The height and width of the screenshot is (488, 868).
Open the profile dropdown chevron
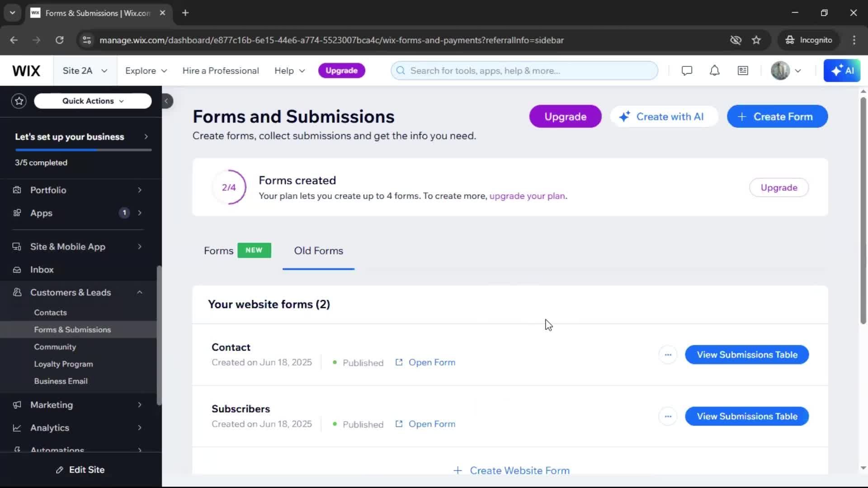(x=798, y=70)
